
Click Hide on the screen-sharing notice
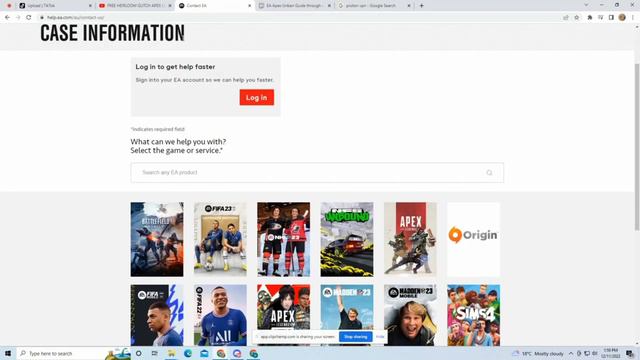pos(380,337)
